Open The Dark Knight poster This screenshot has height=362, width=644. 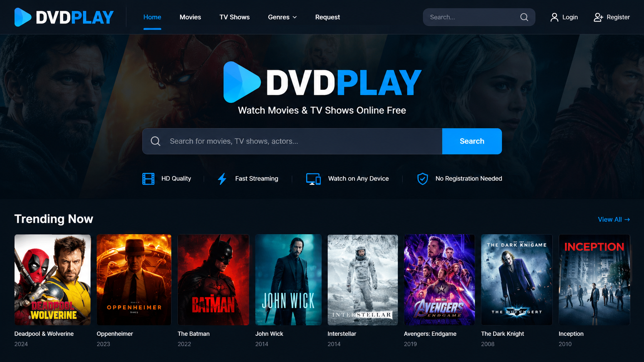(517, 280)
